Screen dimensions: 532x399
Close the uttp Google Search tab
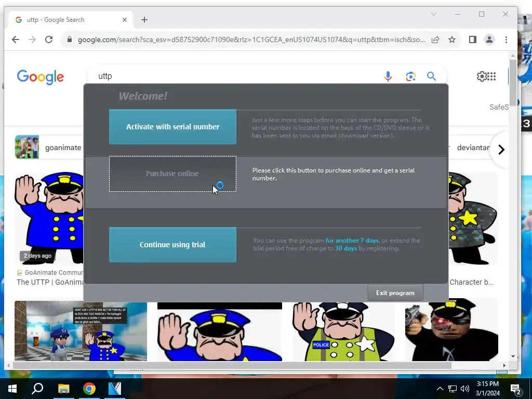[125, 20]
